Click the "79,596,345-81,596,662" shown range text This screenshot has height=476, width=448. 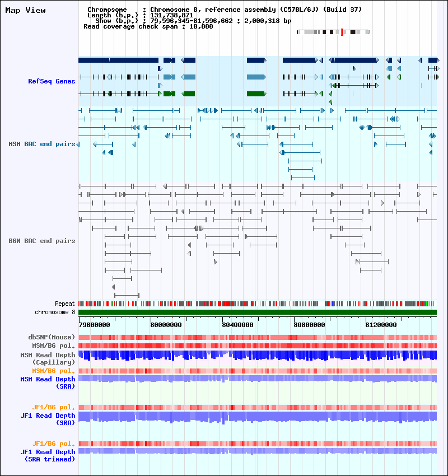point(192,21)
